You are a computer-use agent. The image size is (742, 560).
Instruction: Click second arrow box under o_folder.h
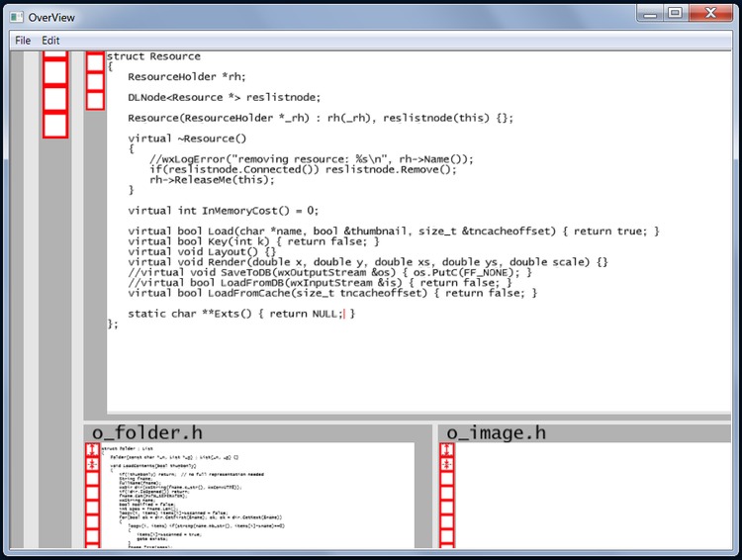92,463
